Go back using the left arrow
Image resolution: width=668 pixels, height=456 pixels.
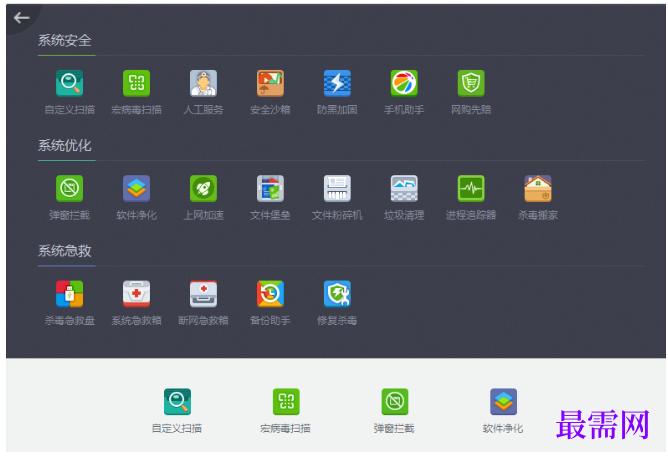tap(21, 18)
